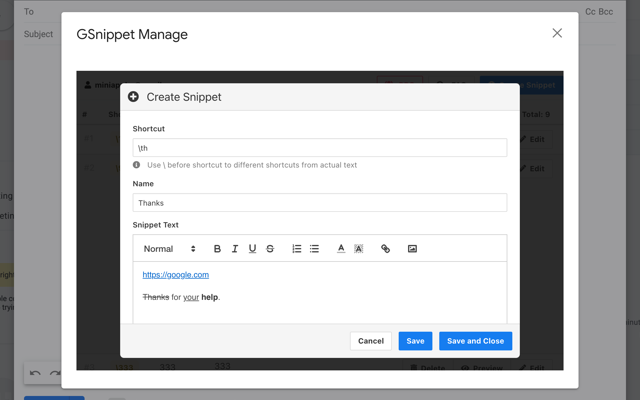Image resolution: width=640 pixels, height=400 pixels.
Task: Click the undo icon in compose window
Action: pos(35,373)
